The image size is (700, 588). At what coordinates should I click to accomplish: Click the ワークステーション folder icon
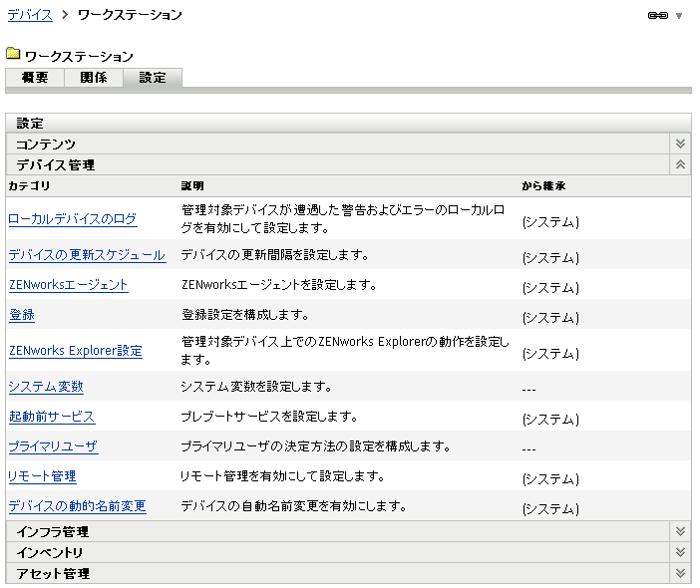pyautogui.click(x=13, y=54)
